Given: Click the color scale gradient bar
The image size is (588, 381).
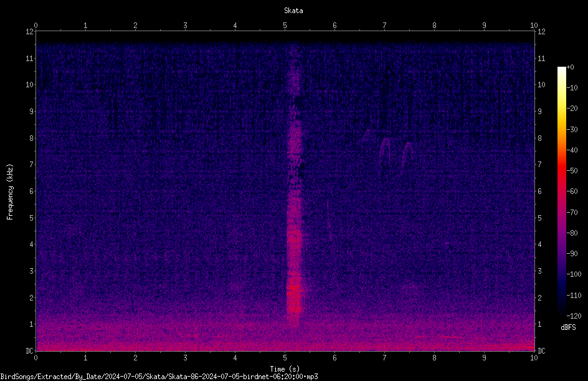Looking at the screenshot, I should tap(561, 191).
